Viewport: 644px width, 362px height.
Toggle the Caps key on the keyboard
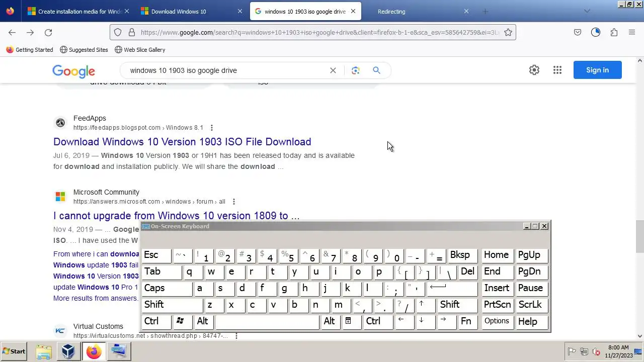tap(167, 288)
